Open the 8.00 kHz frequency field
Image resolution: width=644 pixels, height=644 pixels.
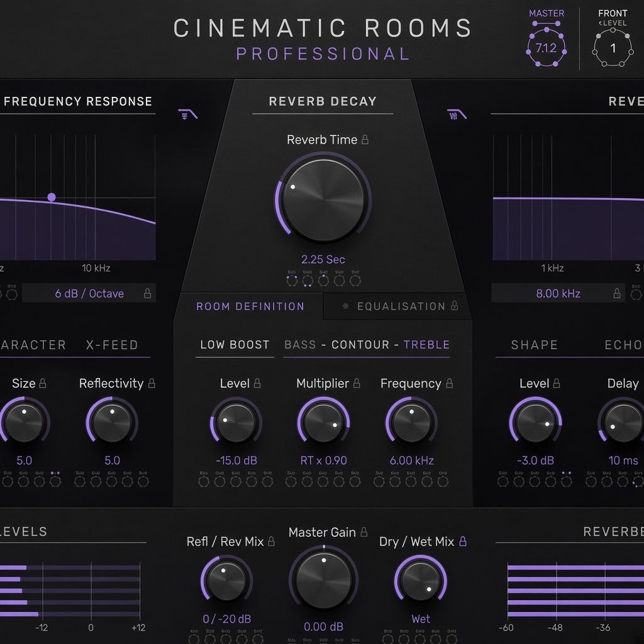[x=558, y=293]
